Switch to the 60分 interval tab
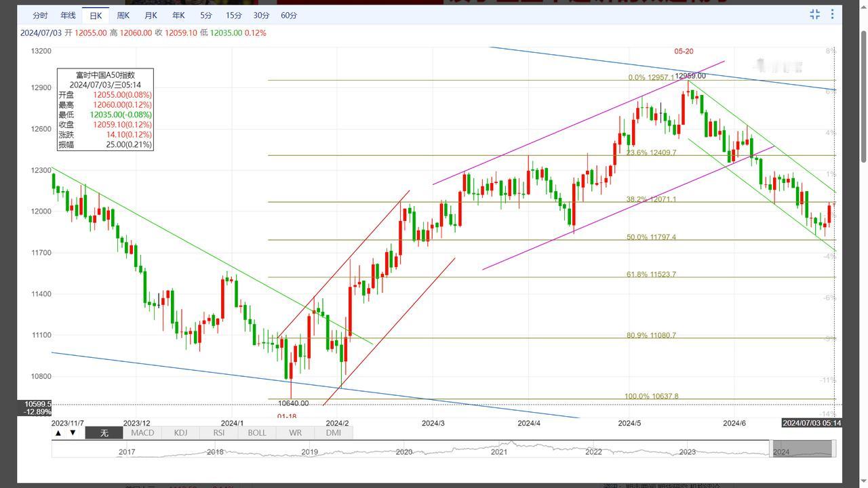Screen dimensions: 868x488 click(289, 15)
